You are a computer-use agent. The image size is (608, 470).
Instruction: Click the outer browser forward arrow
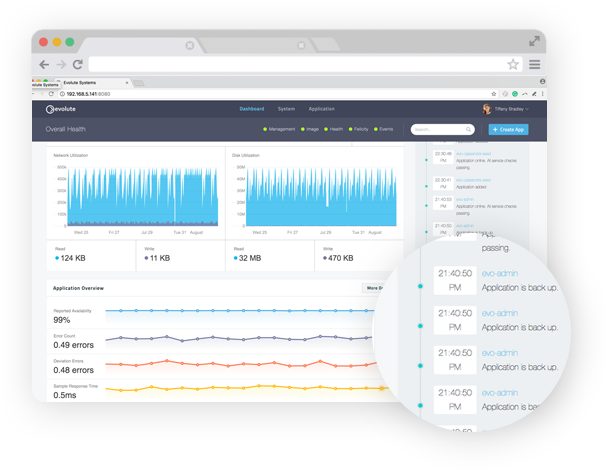[x=61, y=64]
